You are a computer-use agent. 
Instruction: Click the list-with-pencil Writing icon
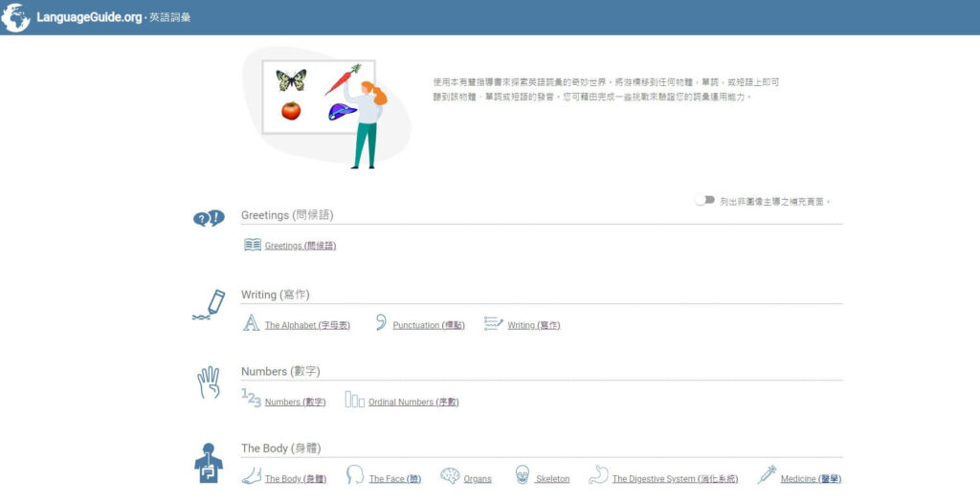[x=494, y=323]
